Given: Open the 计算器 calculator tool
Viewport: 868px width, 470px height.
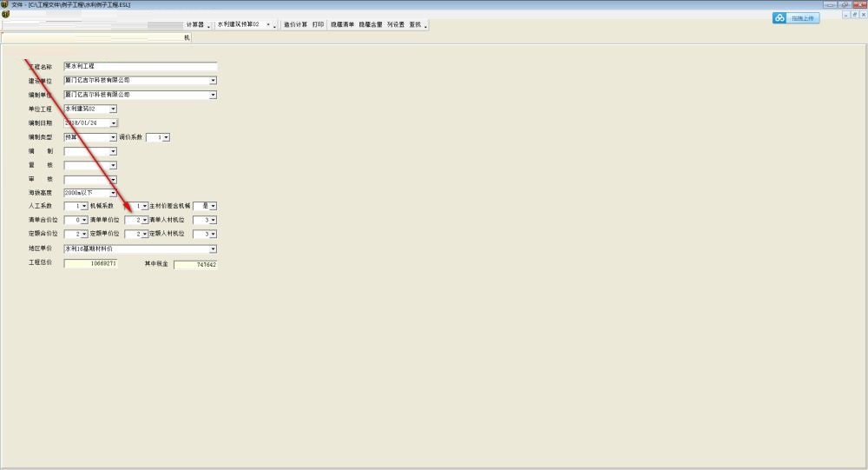Looking at the screenshot, I should tap(194, 25).
